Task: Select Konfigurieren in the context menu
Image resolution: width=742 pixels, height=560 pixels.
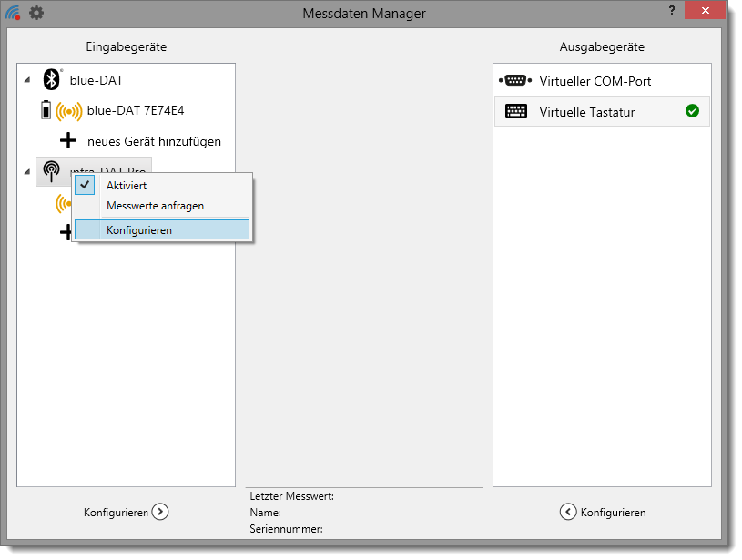Action: pyautogui.click(x=138, y=229)
